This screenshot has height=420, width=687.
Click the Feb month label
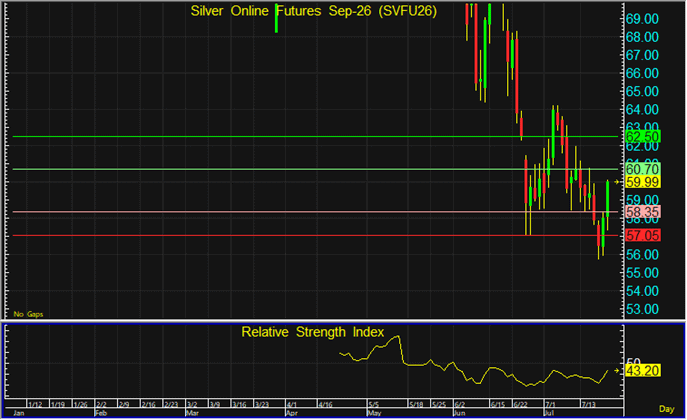[101, 413]
